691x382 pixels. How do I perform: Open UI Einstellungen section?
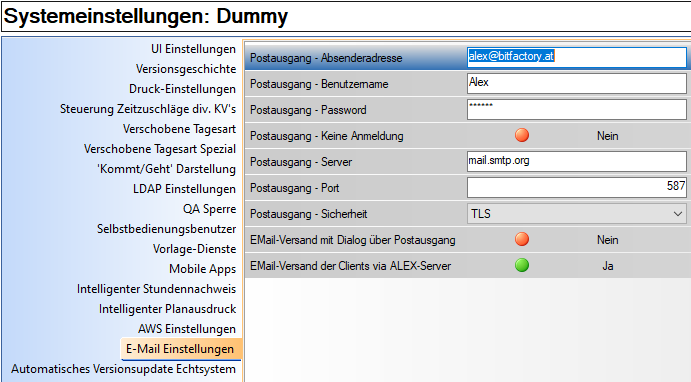pyautogui.click(x=193, y=49)
